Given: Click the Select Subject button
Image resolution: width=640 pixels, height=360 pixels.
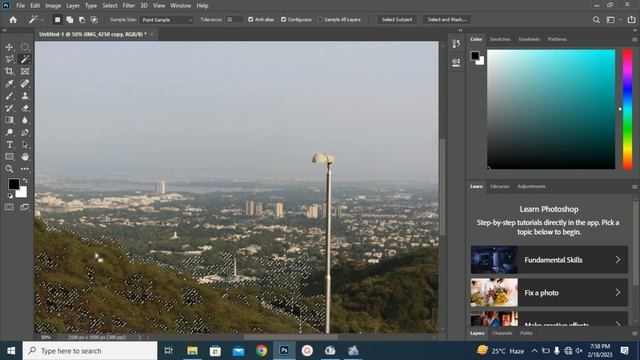Looking at the screenshot, I should (397, 20).
